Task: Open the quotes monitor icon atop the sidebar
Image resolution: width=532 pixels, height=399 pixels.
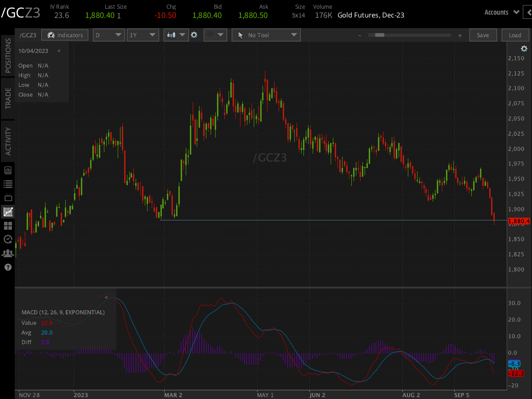Action: (x=7, y=170)
